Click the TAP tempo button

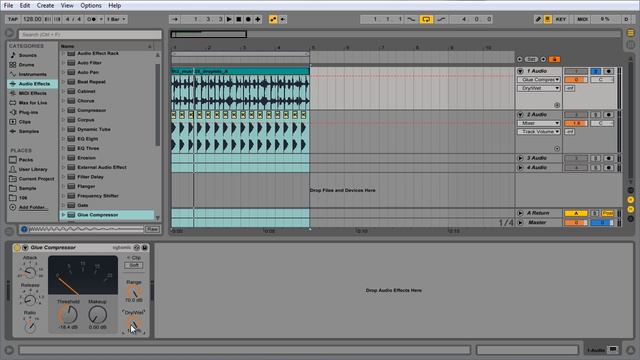point(13,19)
